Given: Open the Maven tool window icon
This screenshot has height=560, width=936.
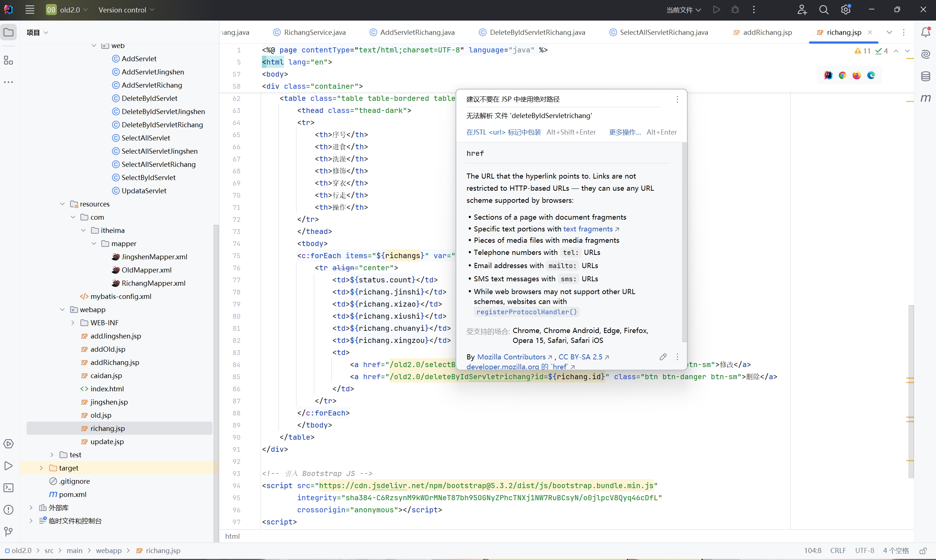Looking at the screenshot, I should pos(925,99).
